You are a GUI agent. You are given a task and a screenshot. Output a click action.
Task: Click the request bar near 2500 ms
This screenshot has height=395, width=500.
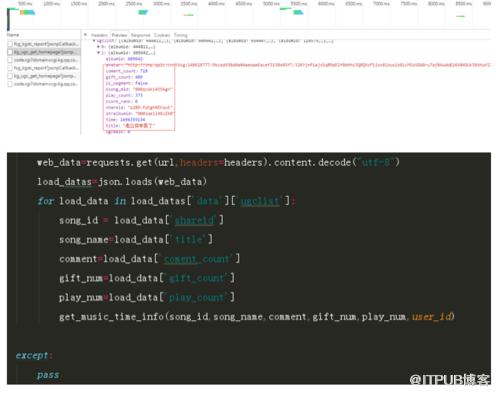pos(143,12)
